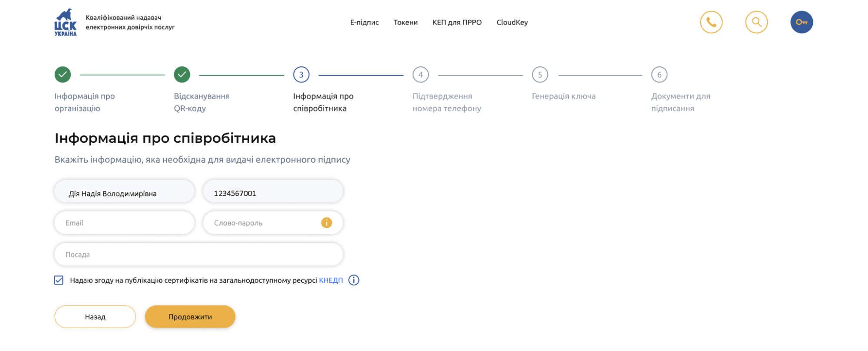Click completed step one checkmark
868x351 pixels.
pos(63,75)
